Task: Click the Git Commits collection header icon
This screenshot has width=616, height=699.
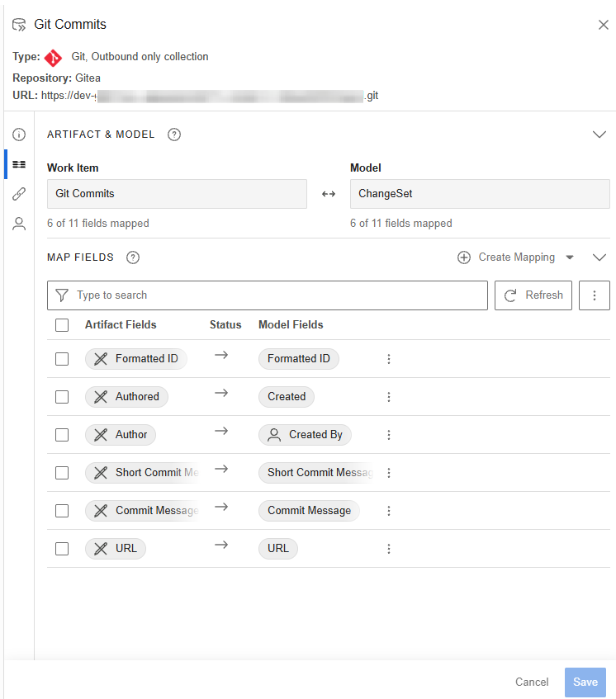Action: (x=19, y=25)
